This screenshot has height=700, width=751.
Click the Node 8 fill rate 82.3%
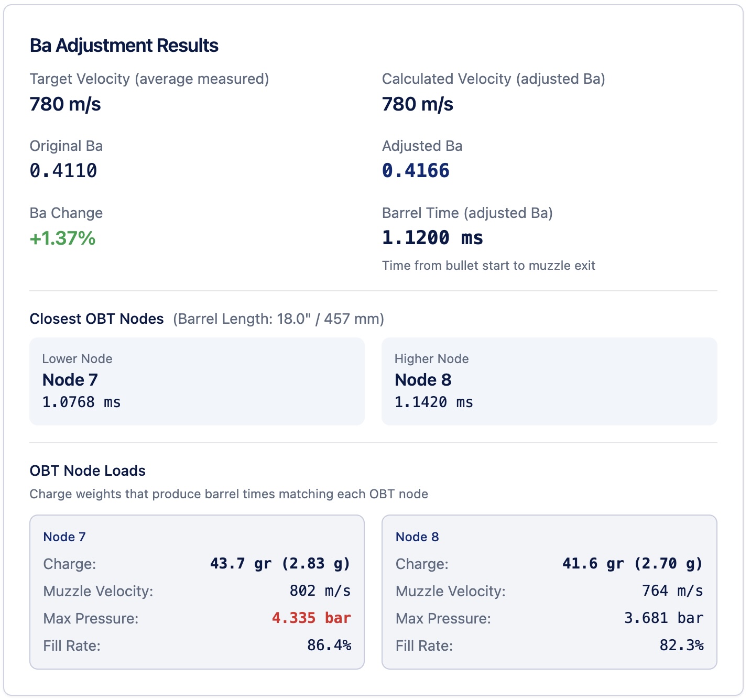681,646
